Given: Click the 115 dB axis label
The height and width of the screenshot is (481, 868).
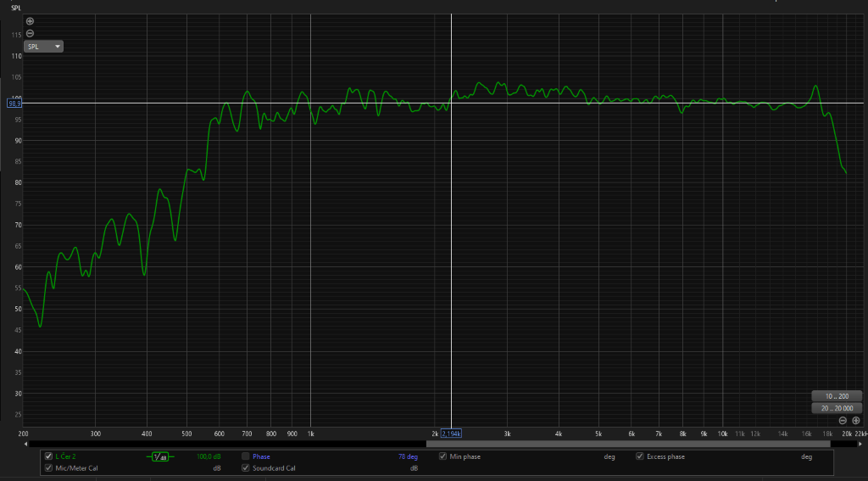Looking at the screenshot, I should (x=17, y=35).
